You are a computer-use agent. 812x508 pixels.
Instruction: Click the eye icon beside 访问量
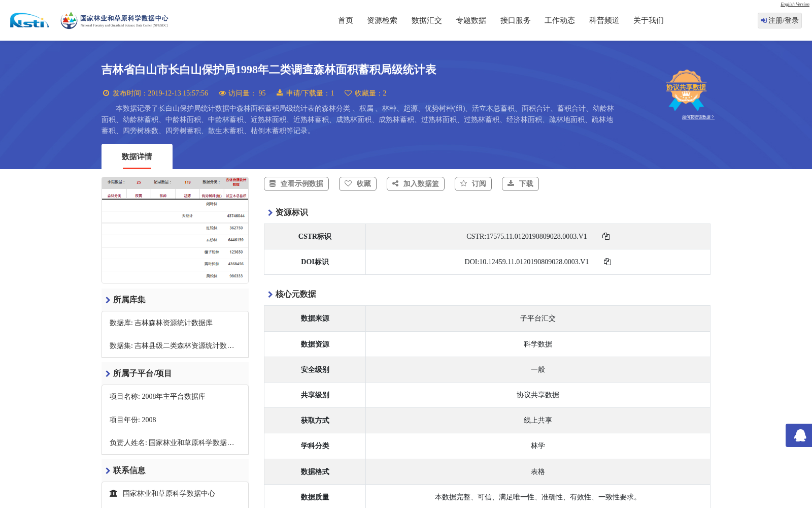coord(222,93)
